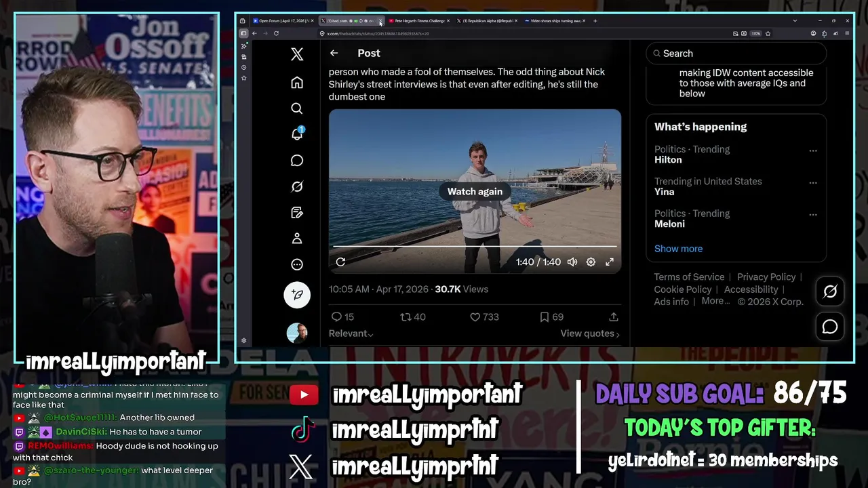Like the post with 733 likes
The width and height of the screenshot is (868, 488).
tap(484, 317)
